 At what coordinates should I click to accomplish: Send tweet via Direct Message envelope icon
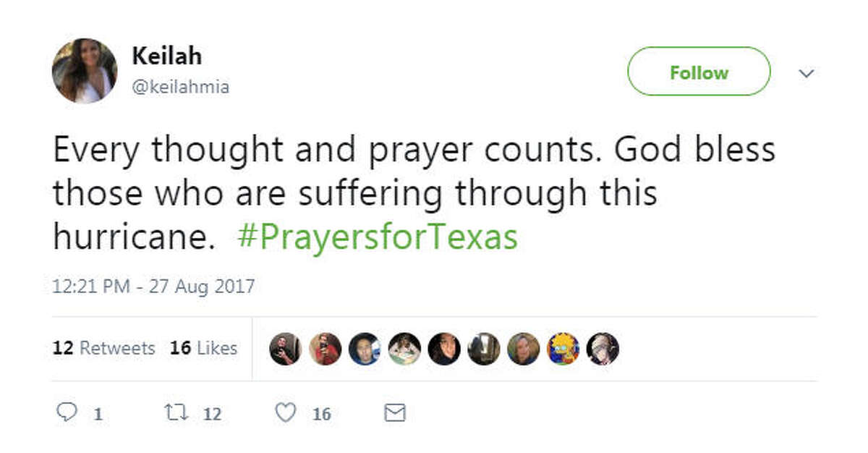click(x=395, y=412)
